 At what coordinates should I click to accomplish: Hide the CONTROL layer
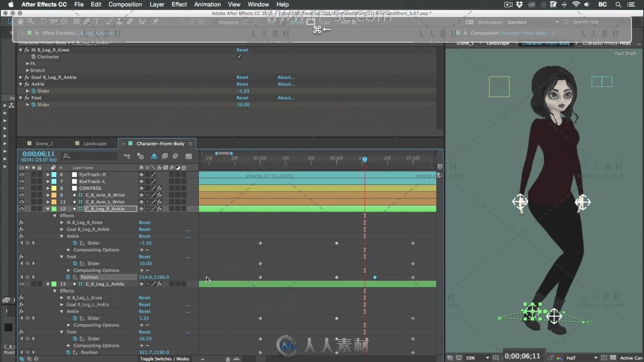click(x=22, y=188)
